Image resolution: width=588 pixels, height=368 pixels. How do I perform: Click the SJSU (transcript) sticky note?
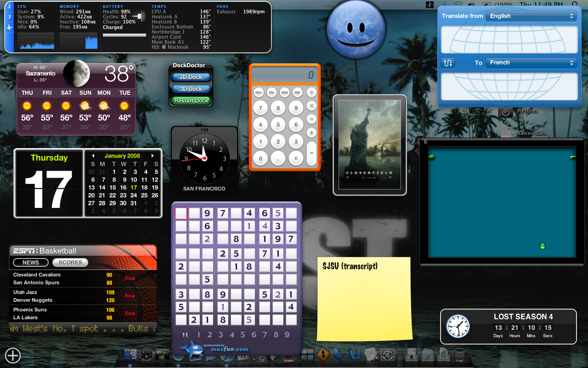point(364,299)
